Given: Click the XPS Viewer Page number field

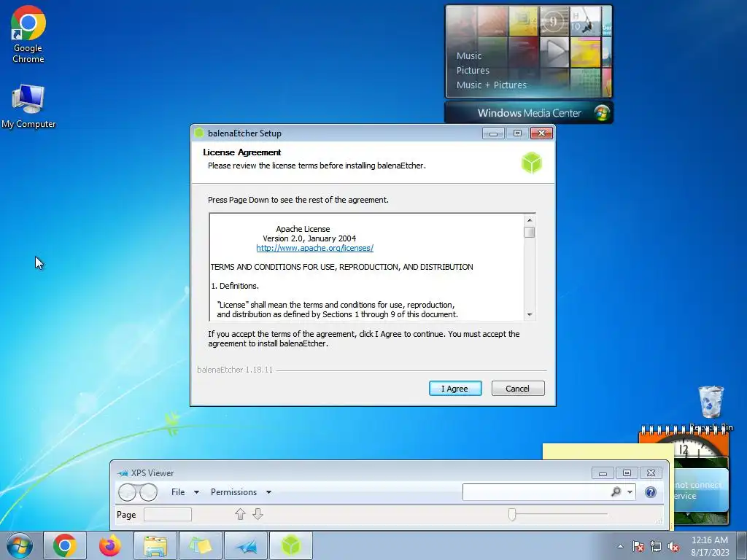Looking at the screenshot, I should [168, 514].
